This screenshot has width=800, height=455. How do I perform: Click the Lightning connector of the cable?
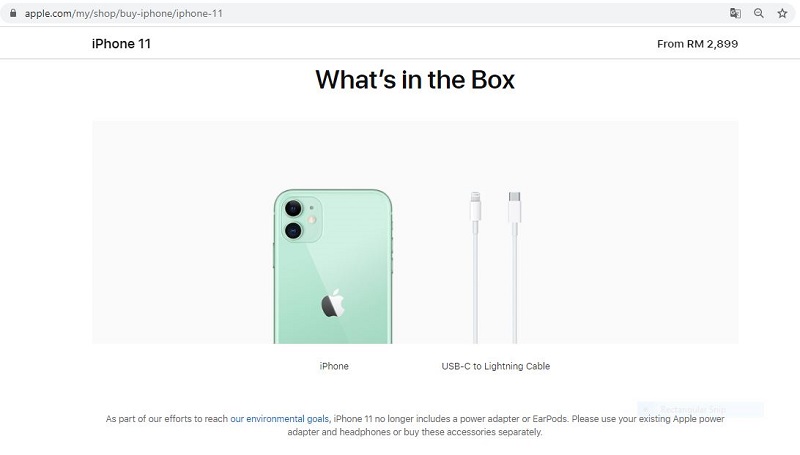pos(476,207)
